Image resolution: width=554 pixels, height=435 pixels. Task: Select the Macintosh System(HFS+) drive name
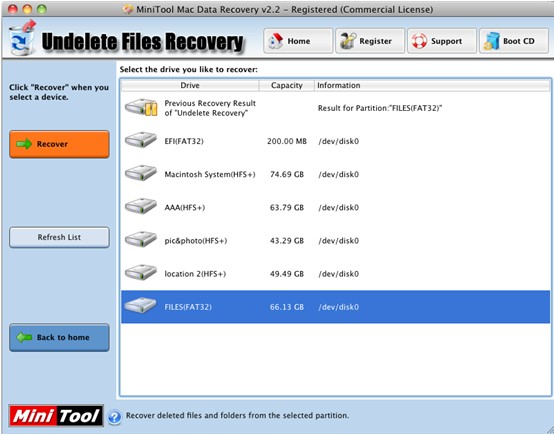pyautogui.click(x=210, y=174)
